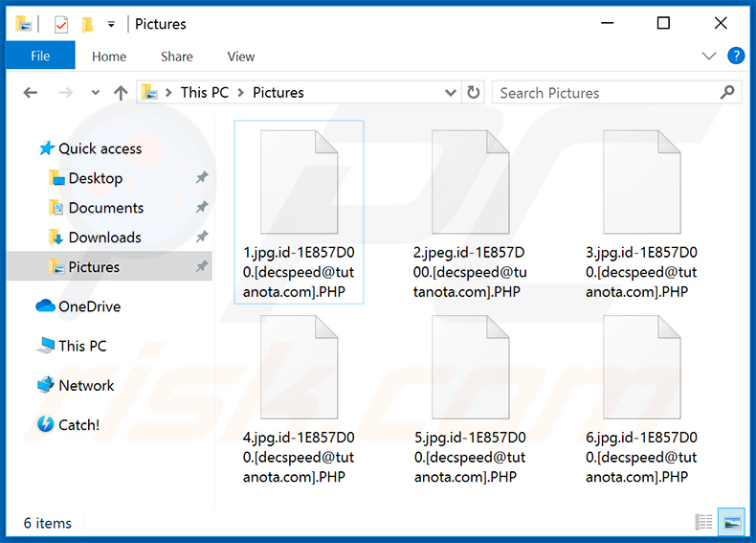The image size is (756, 543).
Task: Open the Help question mark icon
Action: coord(736,57)
